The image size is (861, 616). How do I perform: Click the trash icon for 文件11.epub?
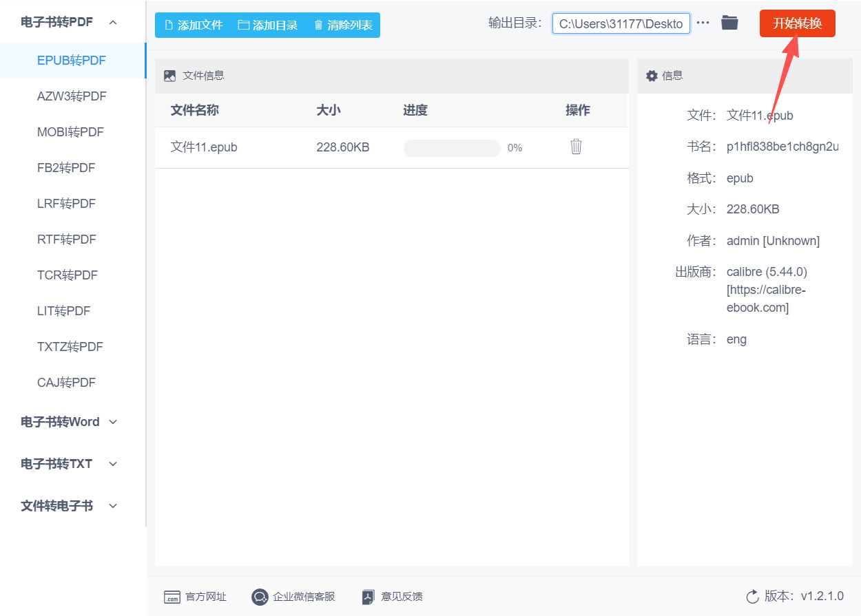click(x=577, y=147)
